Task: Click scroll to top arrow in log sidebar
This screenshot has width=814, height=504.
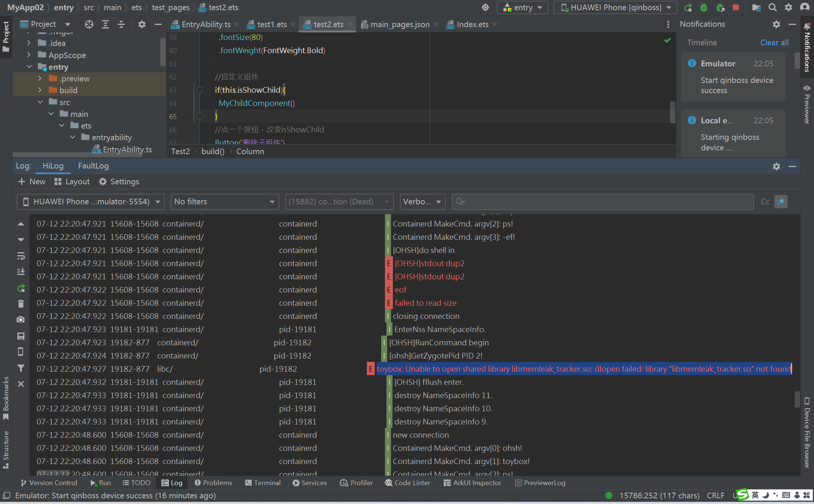Action: [21, 224]
